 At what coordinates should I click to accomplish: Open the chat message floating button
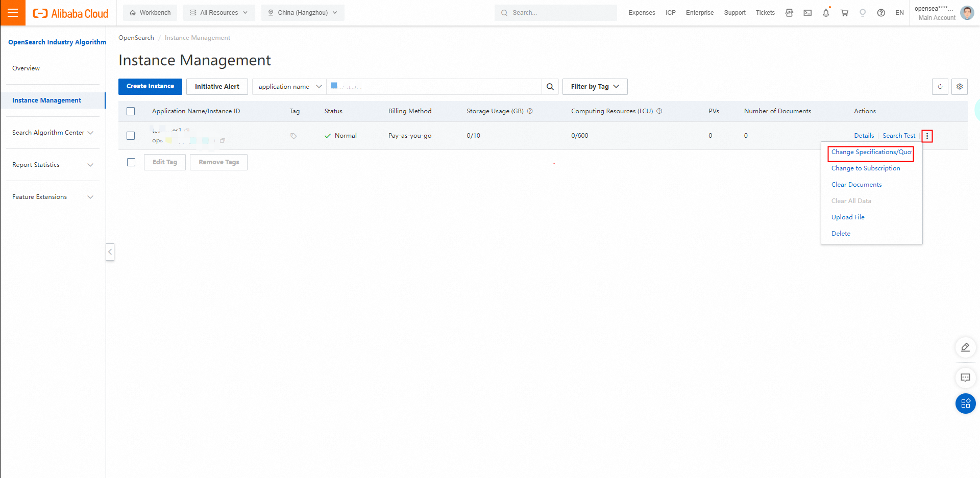coord(965,378)
